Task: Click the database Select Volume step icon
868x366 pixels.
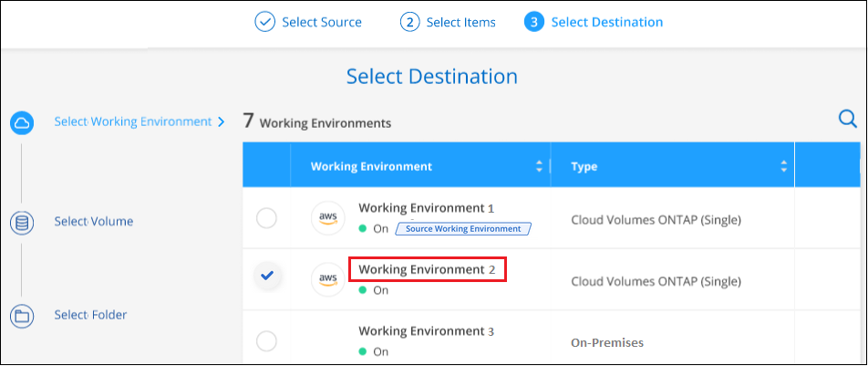Action: (x=22, y=222)
